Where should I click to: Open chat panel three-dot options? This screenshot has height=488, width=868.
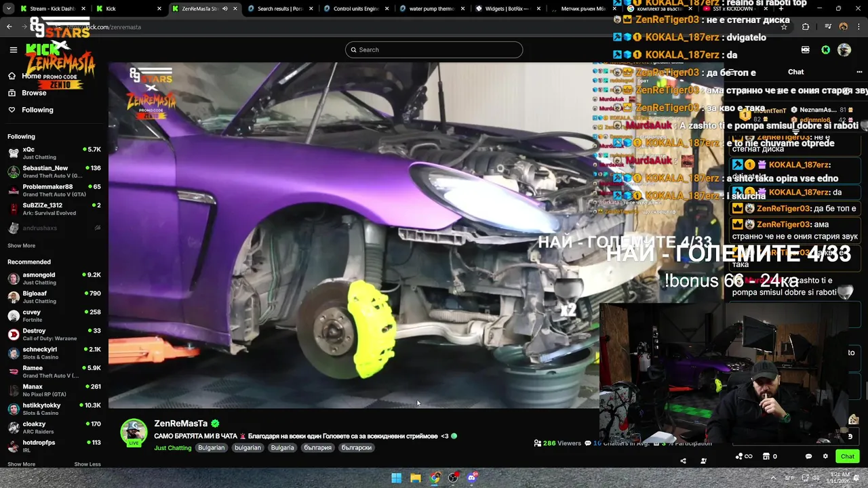click(x=859, y=72)
